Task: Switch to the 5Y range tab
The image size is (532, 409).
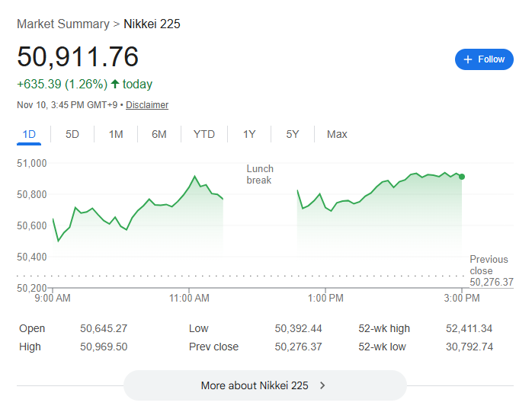Action: (293, 134)
